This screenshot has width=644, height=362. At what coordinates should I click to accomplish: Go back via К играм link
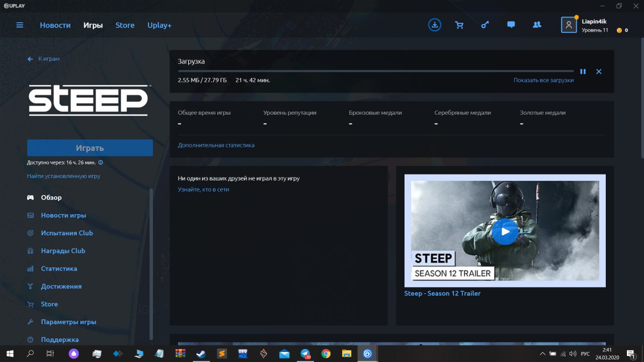pos(44,59)
